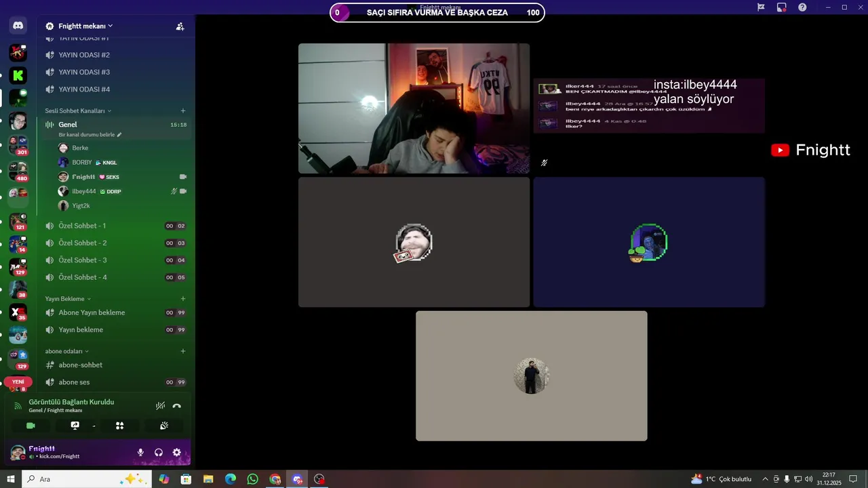Edit channel status pencil icon
The height and width of the screenshot is (488, 868).
(x=119, y=135)
